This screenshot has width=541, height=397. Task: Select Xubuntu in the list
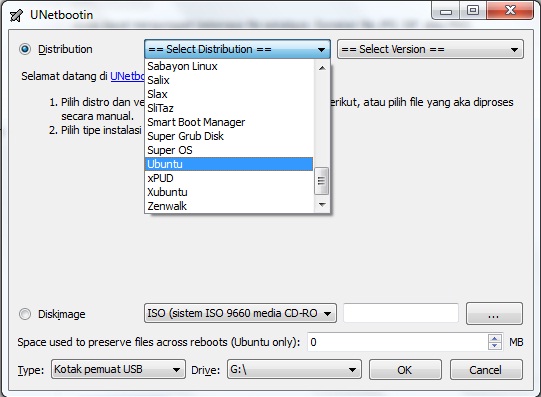click(229, 192)
